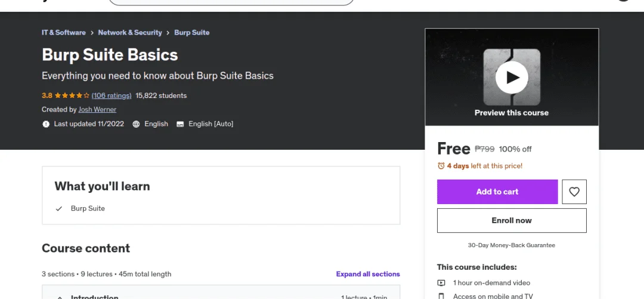Open instructor Josh Werner profile
Viewport: 644px width, 299px height.
(x=97, y=109)
